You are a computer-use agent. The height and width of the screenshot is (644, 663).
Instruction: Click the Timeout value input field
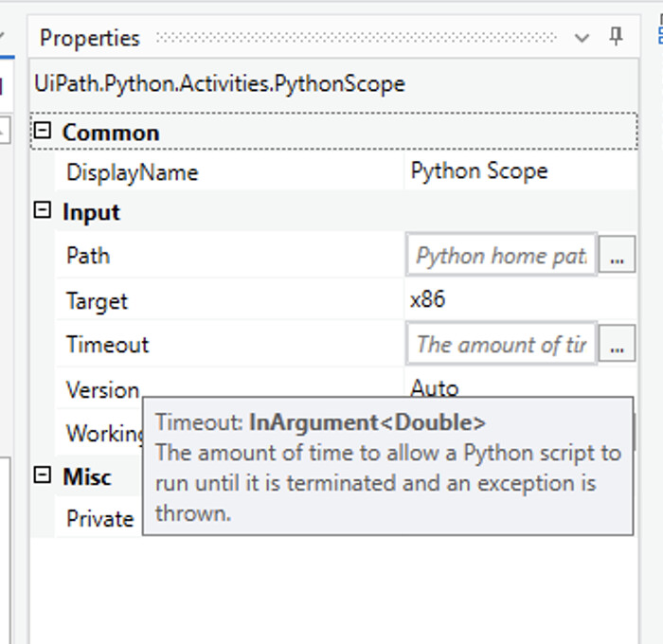pos(501,345)
